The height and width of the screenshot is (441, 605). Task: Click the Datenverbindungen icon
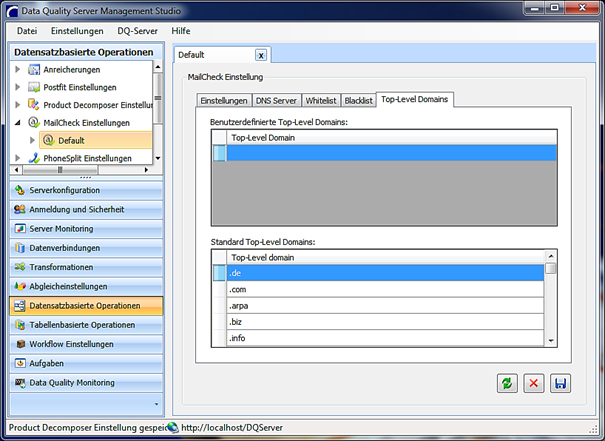(x=20, y=248)
